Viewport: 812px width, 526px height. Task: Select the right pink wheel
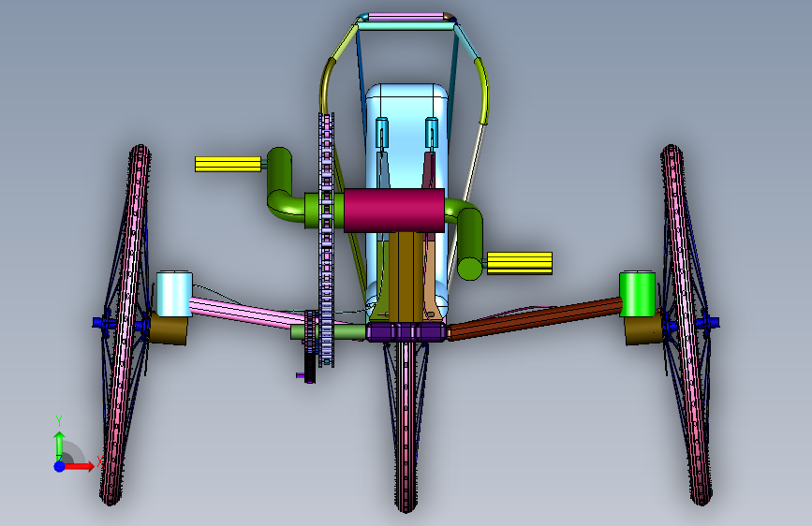[x=687, y=325]
